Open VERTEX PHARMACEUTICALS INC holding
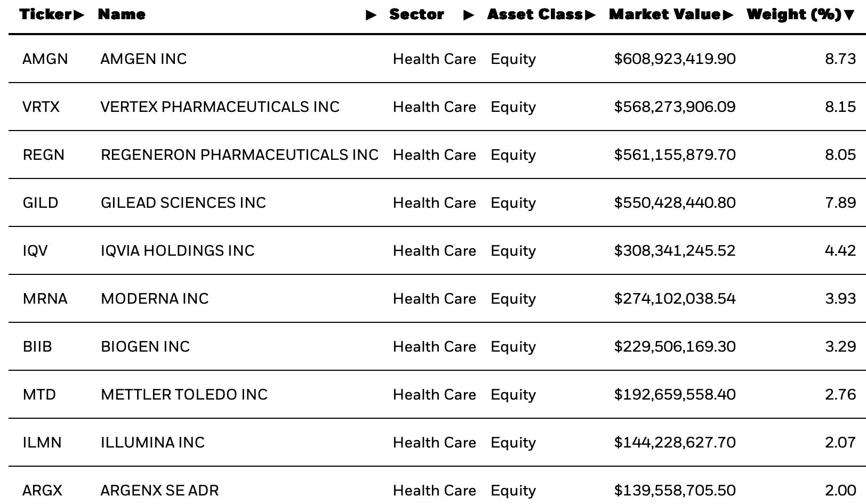 220,107
